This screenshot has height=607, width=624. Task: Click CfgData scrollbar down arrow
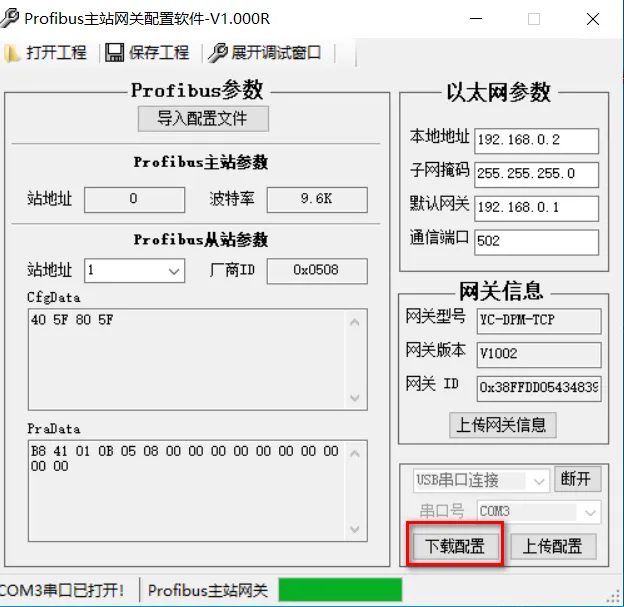click(355, 397)
